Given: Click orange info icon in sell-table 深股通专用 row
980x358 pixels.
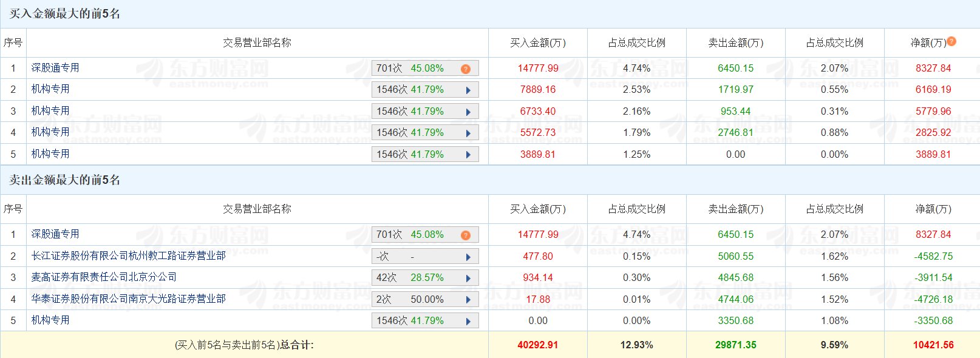Looking at the screenshot, I should [466, 235].
